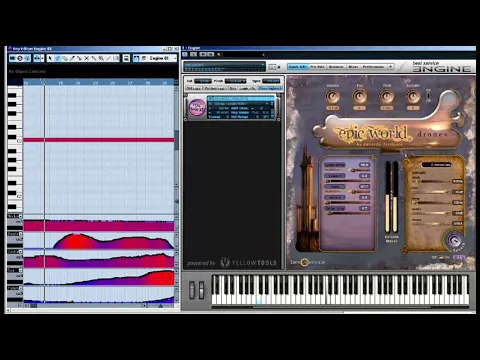The image size is (480, 360).
Task: Open the arrow dropdown after Preferences tab
Action: pos(390,67)
